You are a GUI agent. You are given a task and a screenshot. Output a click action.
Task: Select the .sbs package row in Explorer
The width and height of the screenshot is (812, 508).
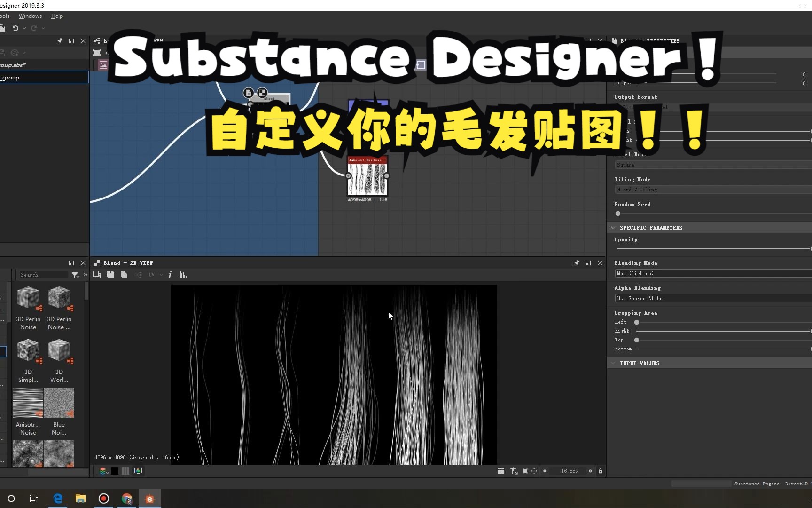pos(44,65)
